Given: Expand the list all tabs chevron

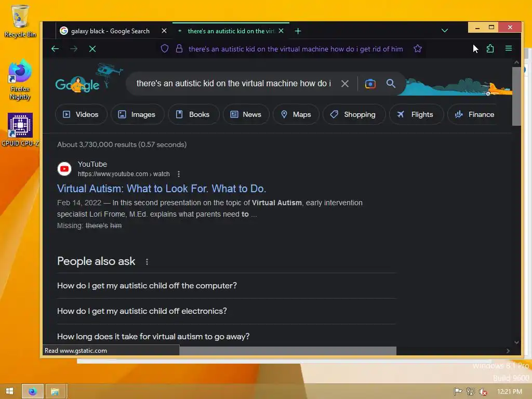Looking at the screenshot, I should [x=445, y=31].
